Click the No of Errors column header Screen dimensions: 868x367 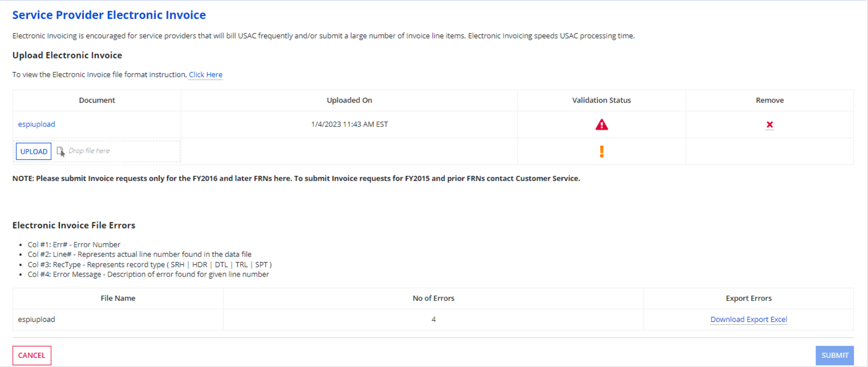(433, 298)
